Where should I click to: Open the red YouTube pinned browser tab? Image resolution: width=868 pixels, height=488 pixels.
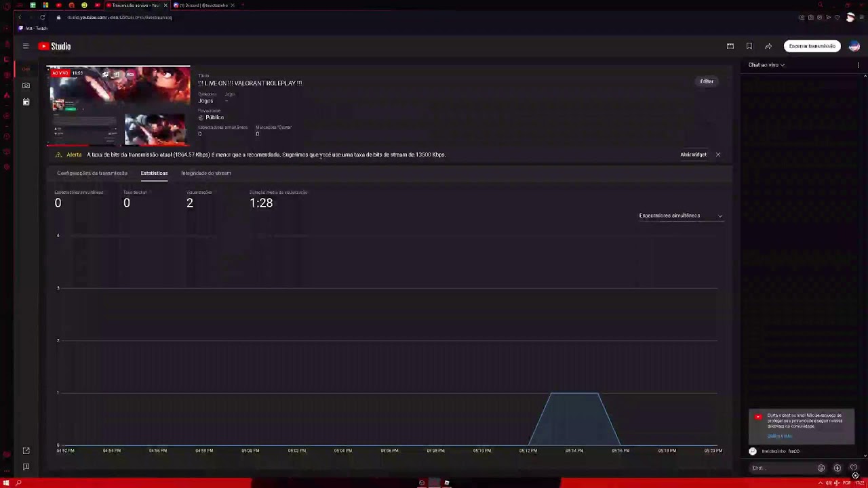click(x=58, y=5)
